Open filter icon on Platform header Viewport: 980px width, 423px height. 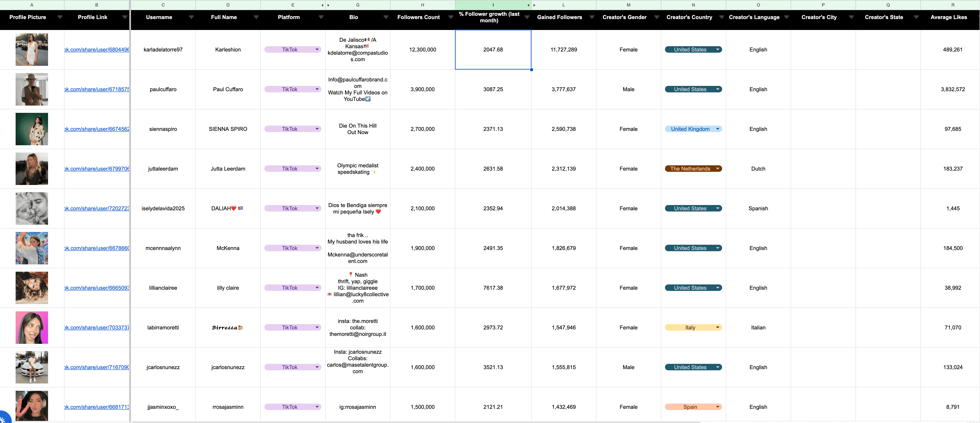[321, 17]
